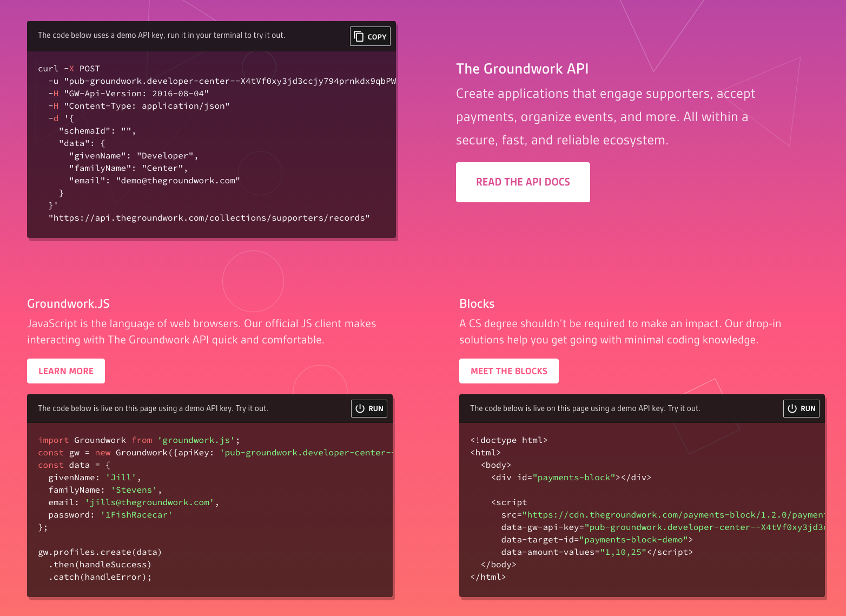This screenshot has width=846, height=616.
Task: Click the closing </html> tag line
Action: tap(488, 577)
